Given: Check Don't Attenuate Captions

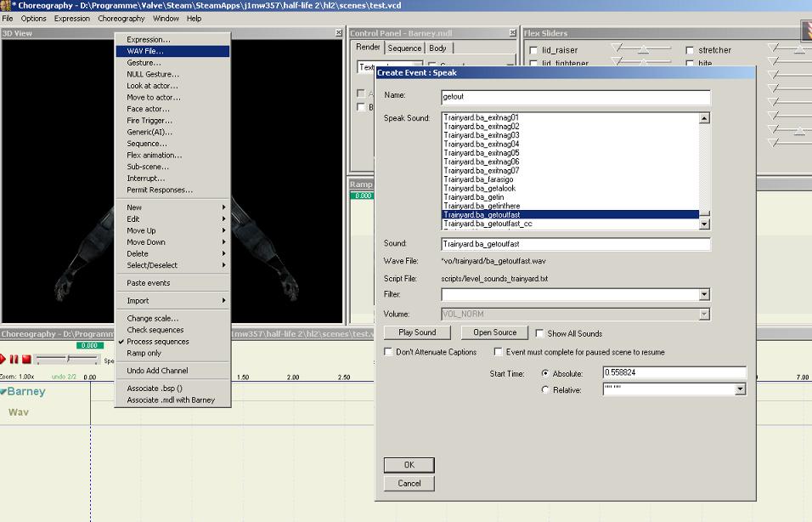Looking at the screenshot, I should (388, 352).
